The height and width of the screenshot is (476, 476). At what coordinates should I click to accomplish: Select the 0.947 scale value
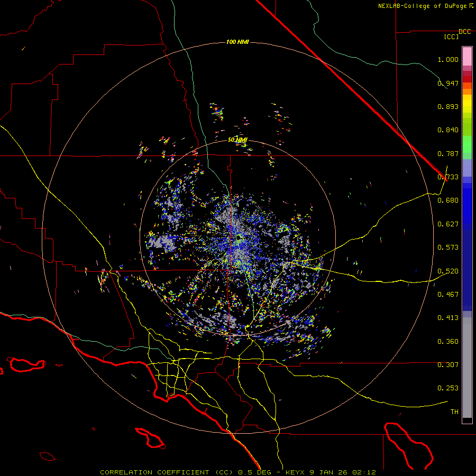(x=448, y=83)
